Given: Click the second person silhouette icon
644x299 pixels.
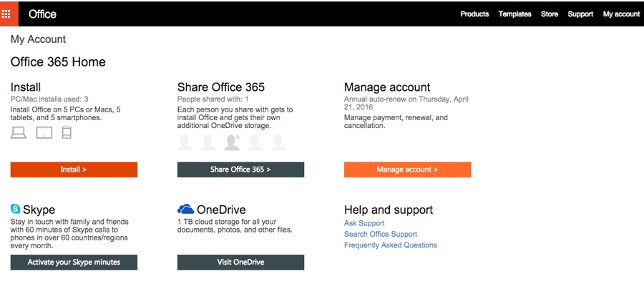Looking at the screenshot, I should [x=209, y=142].
